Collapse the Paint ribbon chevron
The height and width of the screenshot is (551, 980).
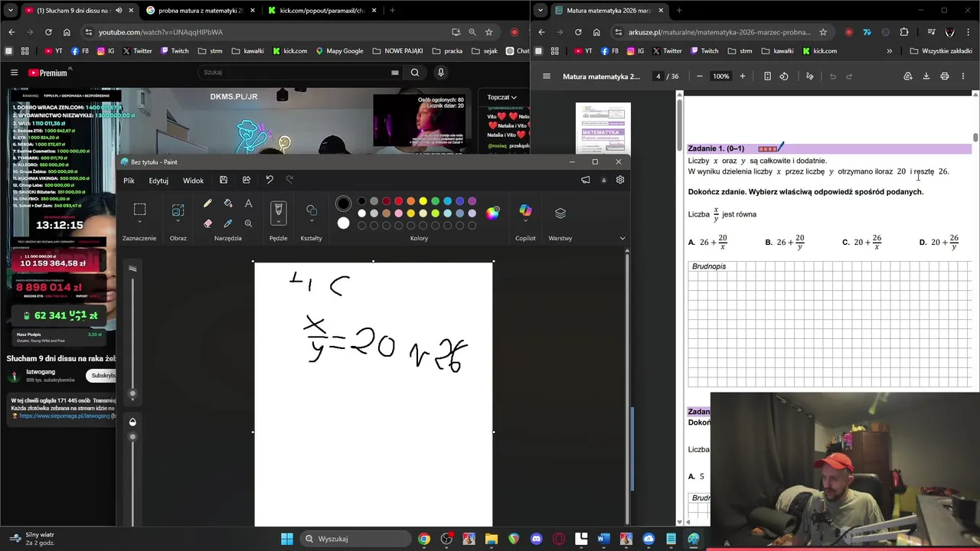(x=622, y=238)
